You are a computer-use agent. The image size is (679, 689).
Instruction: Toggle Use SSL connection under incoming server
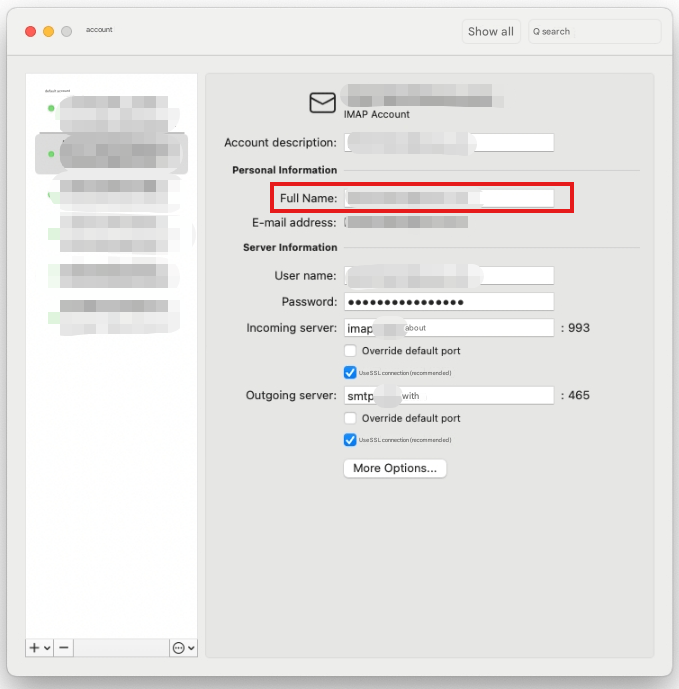coord(350,373)
